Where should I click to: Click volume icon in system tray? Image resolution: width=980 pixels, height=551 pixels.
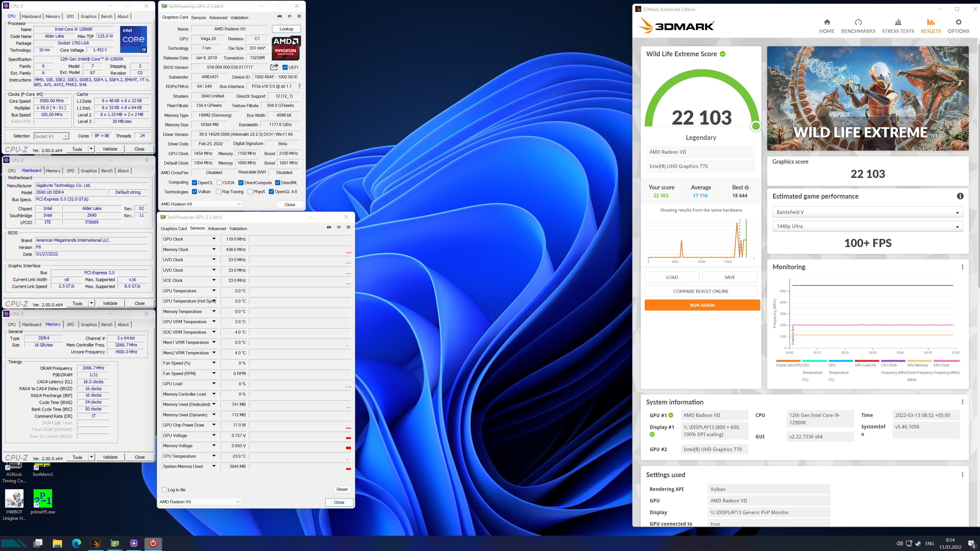pyautogui.click(x=899, y=543)
